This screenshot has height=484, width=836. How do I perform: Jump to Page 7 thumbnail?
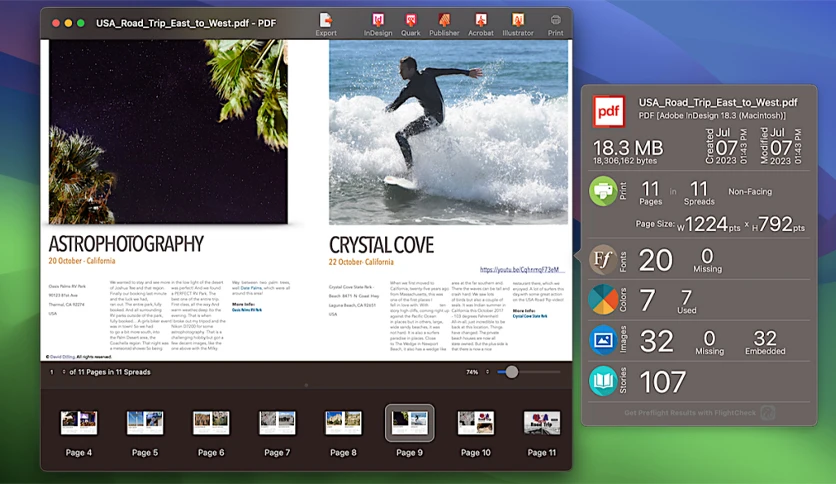277,423
